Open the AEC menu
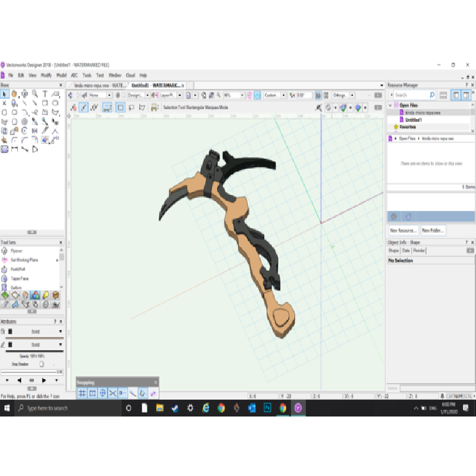 pos(74,76)
